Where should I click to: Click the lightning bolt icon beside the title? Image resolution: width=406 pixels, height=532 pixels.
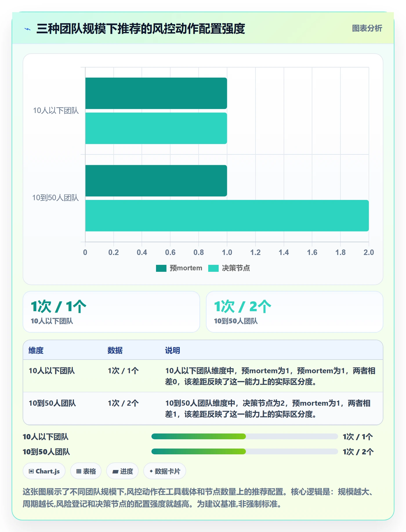coord(28,29)
